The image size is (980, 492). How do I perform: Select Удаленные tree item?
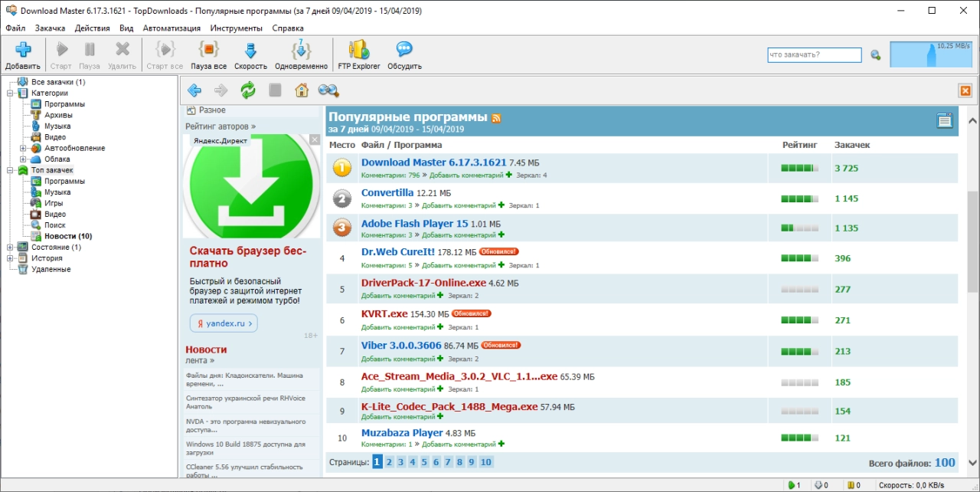[51, 270]
